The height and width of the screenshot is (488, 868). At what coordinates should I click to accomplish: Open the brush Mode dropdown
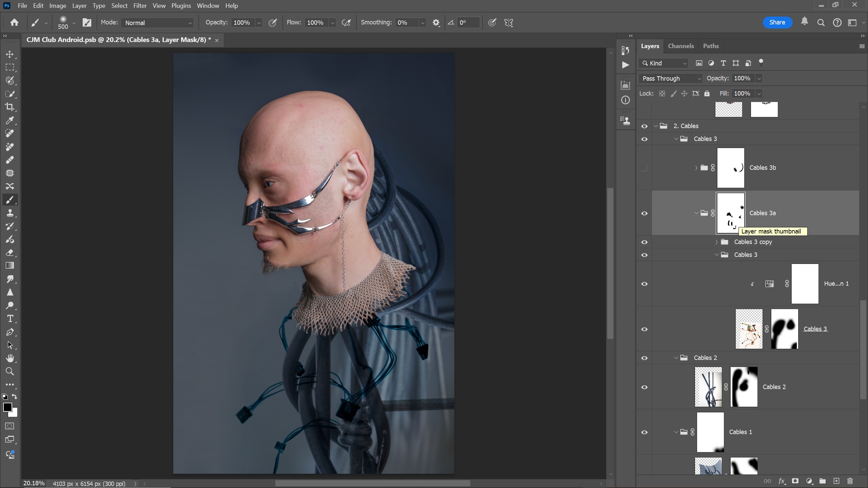point(158,23)
